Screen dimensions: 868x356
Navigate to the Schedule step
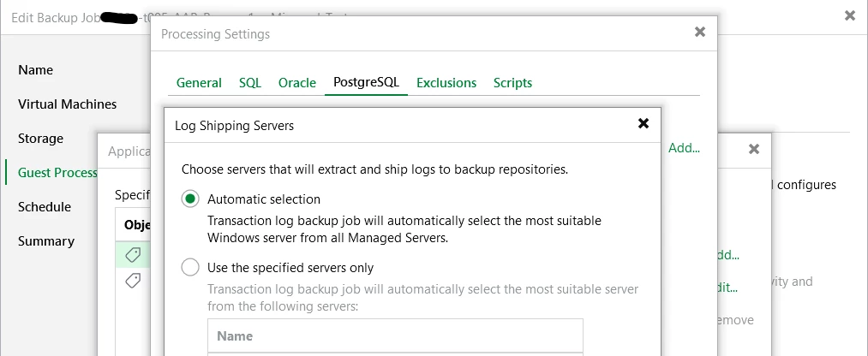[45, 207]
